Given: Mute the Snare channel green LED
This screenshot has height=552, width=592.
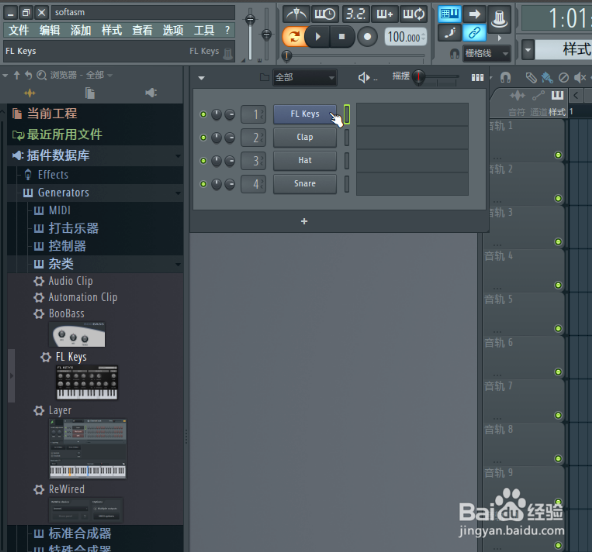Looking at the screenshot, I should [x=203, y=184].
